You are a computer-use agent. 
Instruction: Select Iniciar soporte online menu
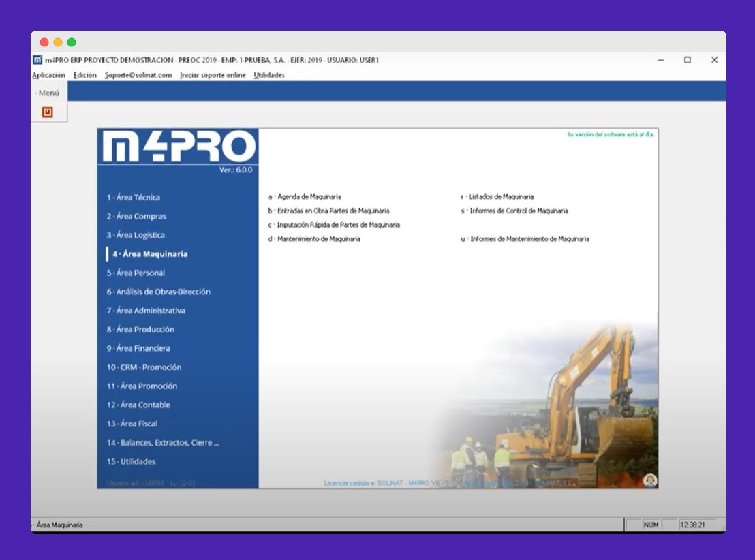tap(213, 75)
